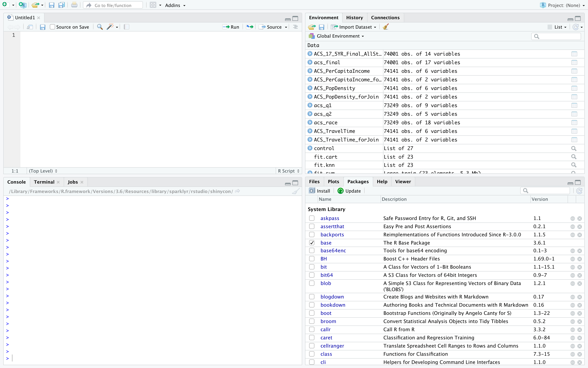
Task: Check the assertthat package checkbox
Action: click(312, 227)
